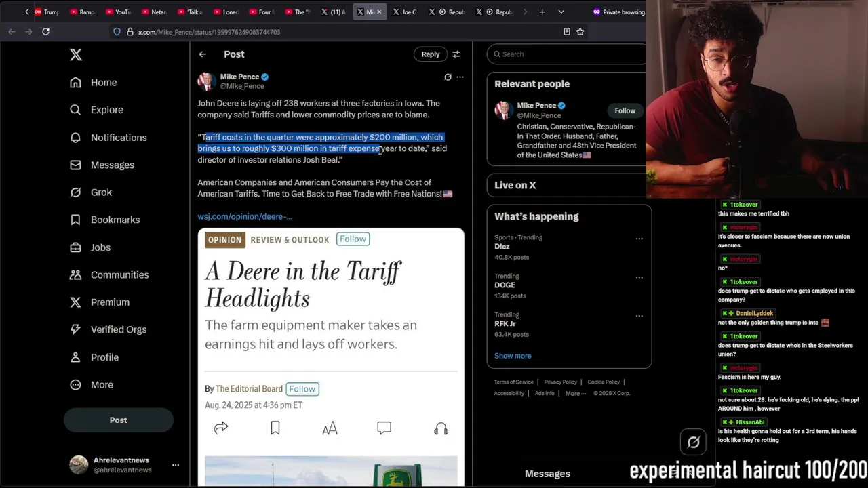This screenshot has width=868, height=488.
Task: Click Follow next to The Editorial Board
Action: [x=302, y=389]
